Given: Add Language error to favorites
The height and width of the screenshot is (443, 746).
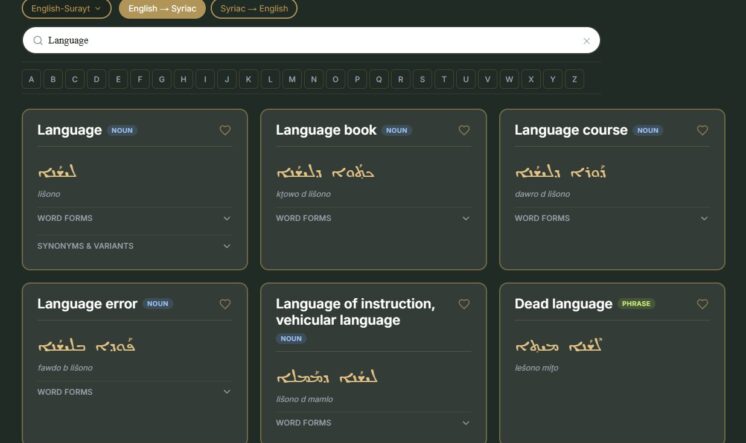Looking at the screenshot, I should tap(225, 304).
